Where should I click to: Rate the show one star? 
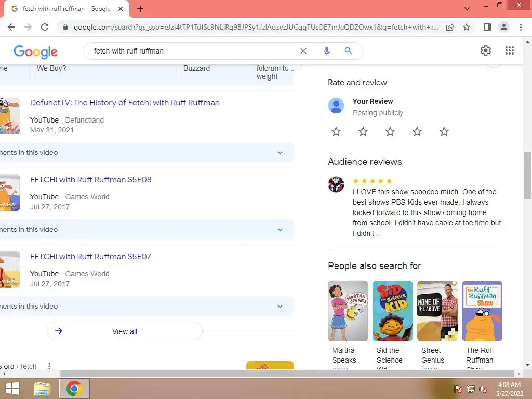(336, 131)
